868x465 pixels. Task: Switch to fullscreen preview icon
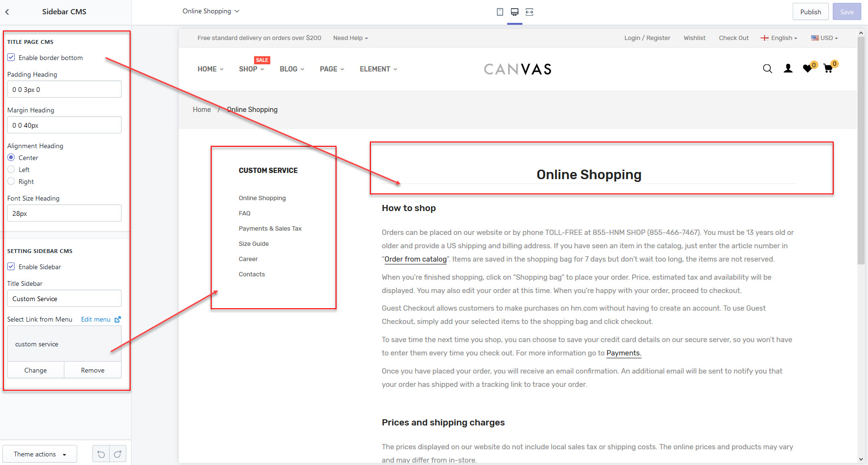click(x=530, y=12)
